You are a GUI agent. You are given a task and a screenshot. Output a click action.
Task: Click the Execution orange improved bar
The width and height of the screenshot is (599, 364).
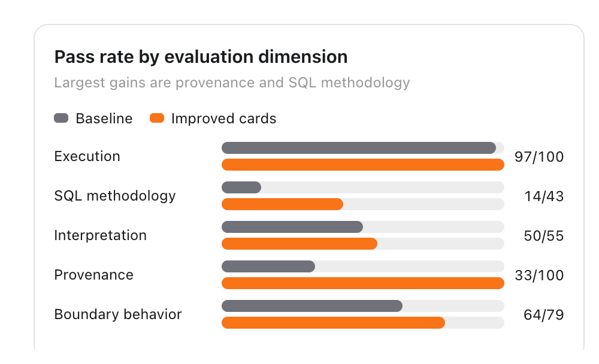[363, 165]
